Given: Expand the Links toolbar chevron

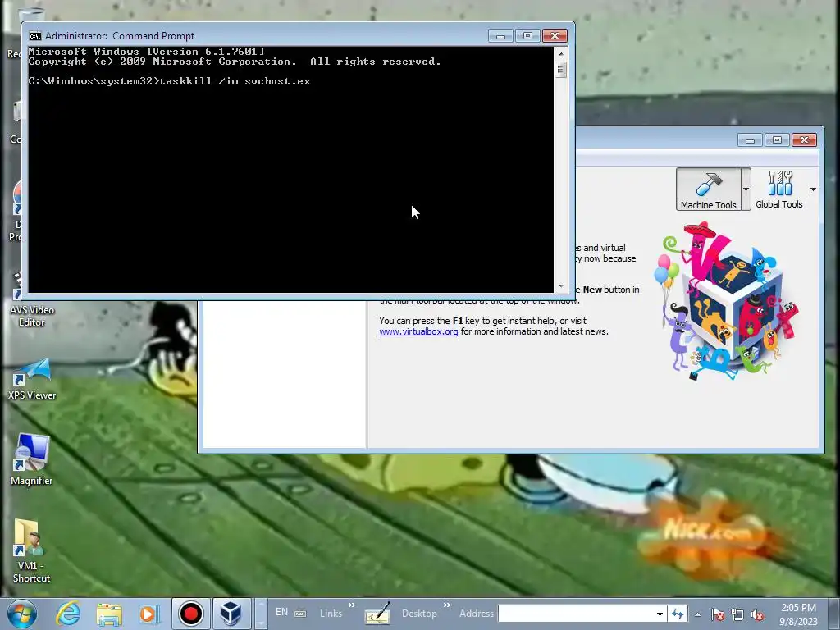Looking at the screenshot, I should pos(352,605).
